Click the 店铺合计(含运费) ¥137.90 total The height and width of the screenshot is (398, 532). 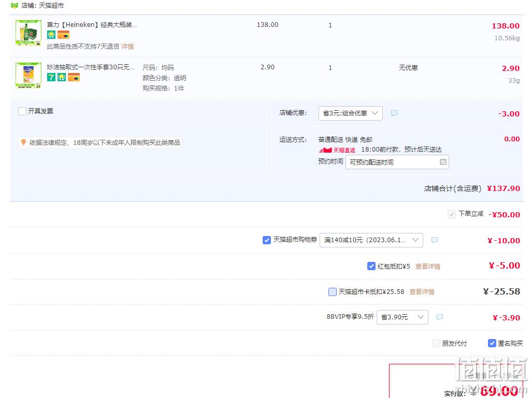point(471,188)
